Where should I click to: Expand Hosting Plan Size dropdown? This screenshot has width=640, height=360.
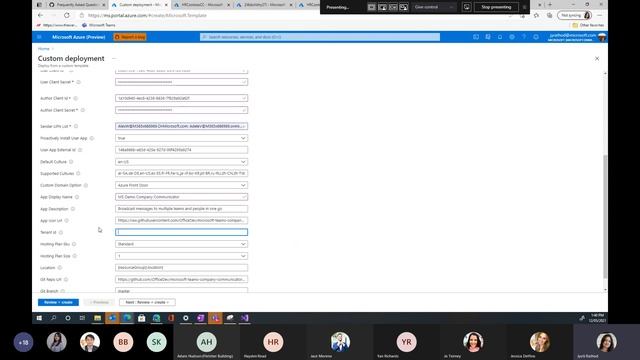coord(243,256)
